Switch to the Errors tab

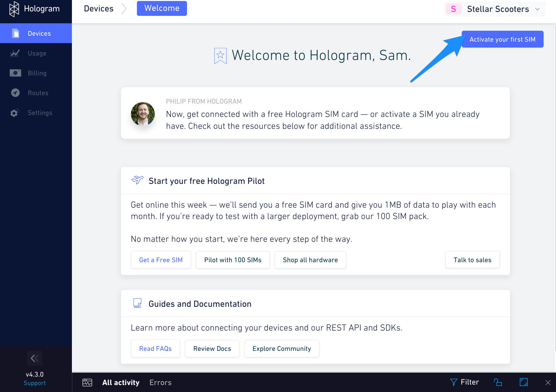[160, 382]
